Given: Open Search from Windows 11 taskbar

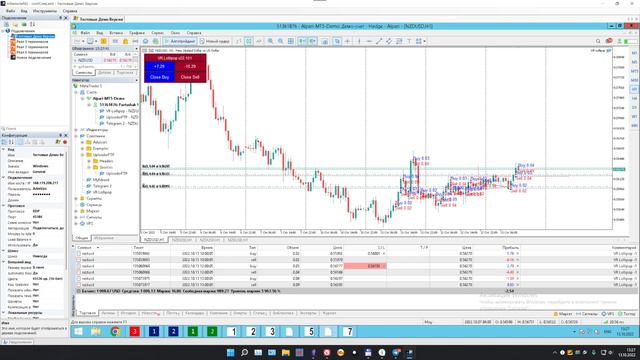Looking at the screenshot, I should click(244, 353).
